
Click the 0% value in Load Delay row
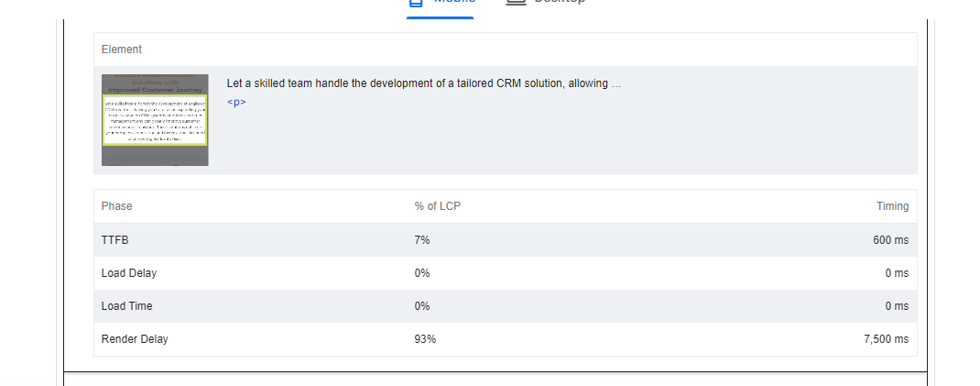422,272
